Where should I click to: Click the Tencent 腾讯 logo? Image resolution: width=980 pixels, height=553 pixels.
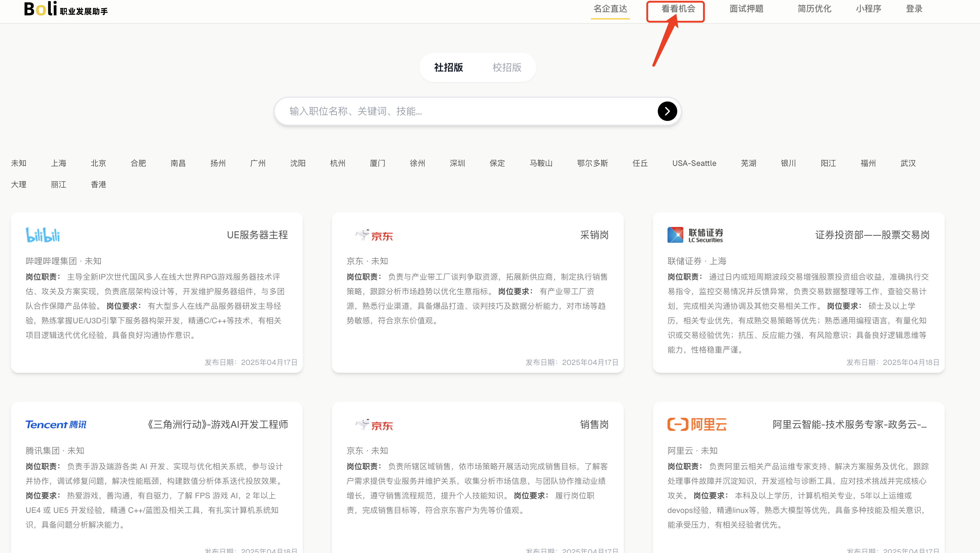pos(56,424)
